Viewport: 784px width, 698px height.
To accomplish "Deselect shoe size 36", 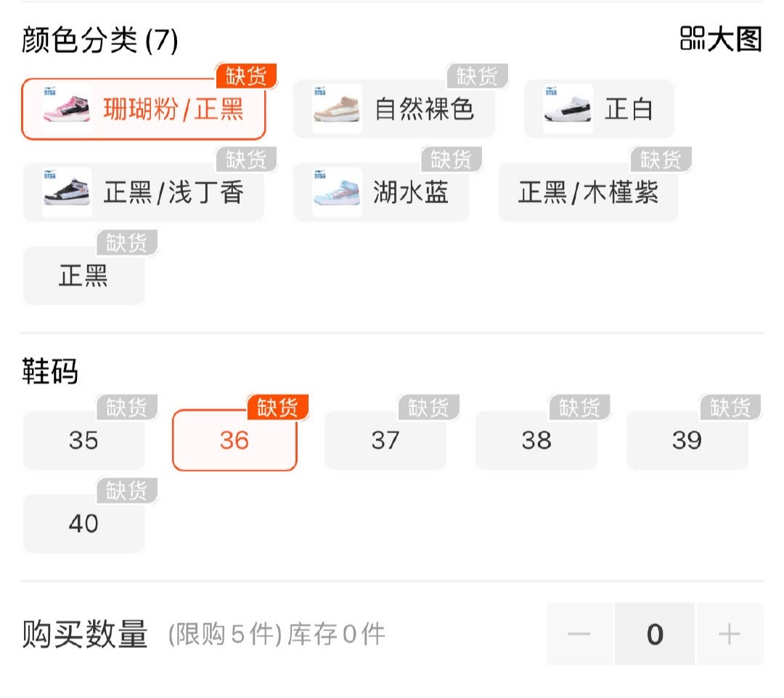I will pos(234,439).
